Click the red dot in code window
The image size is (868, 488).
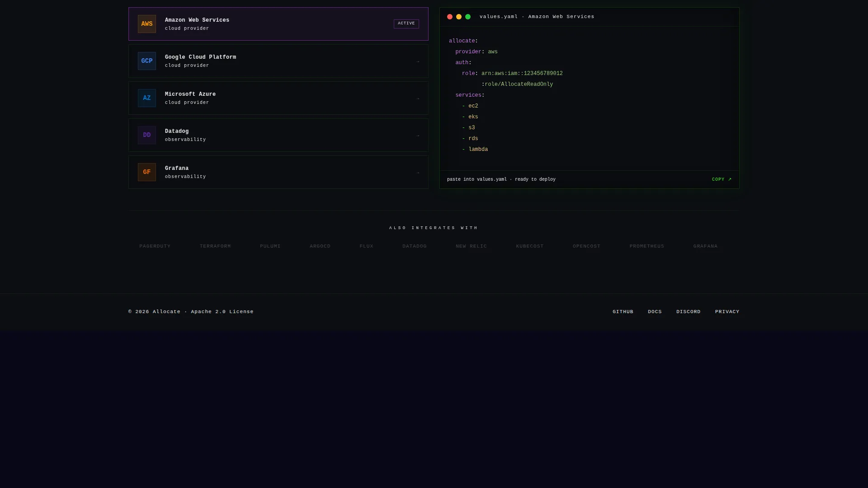tap(450, 17)
